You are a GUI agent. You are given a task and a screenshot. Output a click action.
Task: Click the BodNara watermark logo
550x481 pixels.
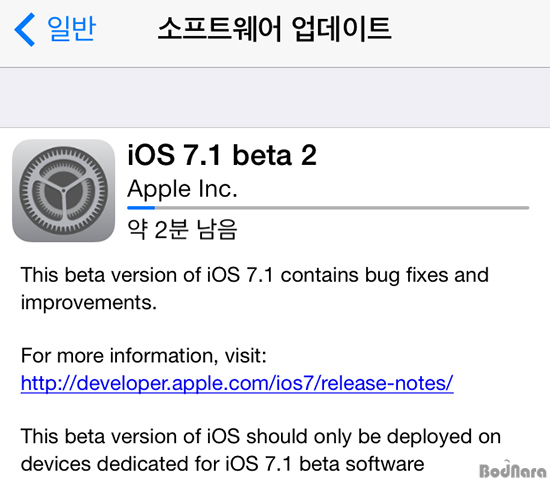pos(513,469)
